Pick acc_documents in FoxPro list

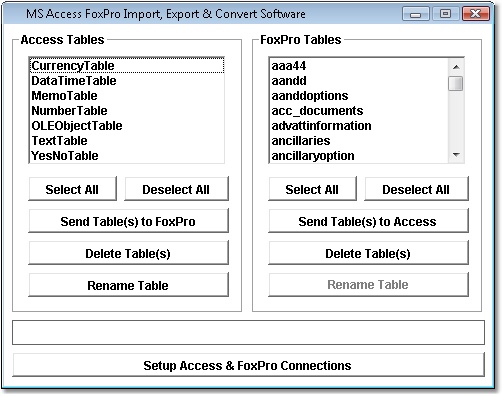[x=359, y=111]
